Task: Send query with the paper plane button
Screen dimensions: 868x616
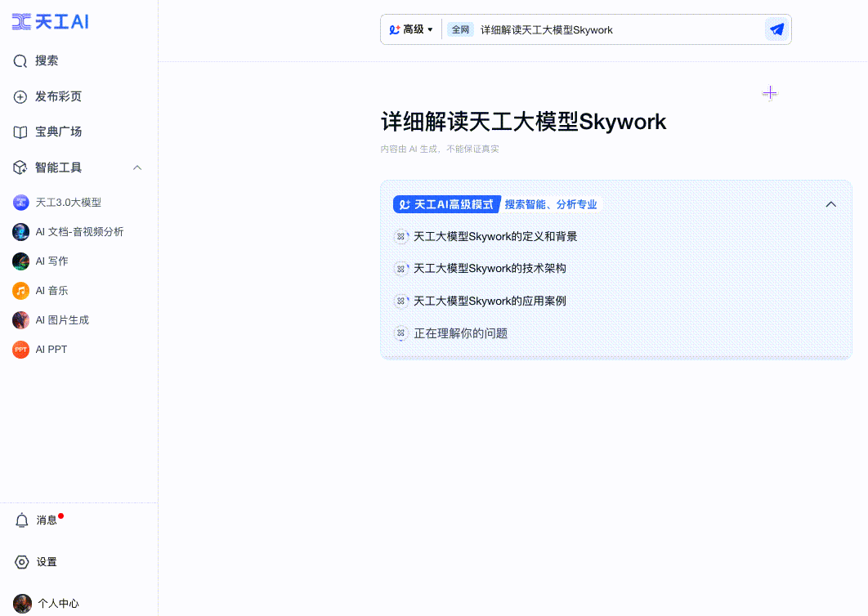Action: tap(775, 29)
